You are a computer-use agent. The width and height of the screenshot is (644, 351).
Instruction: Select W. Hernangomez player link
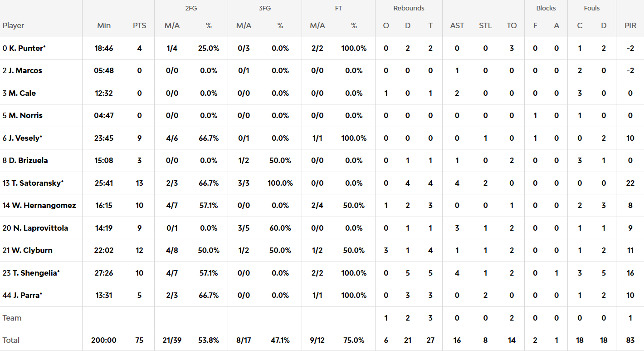(44, 205)
